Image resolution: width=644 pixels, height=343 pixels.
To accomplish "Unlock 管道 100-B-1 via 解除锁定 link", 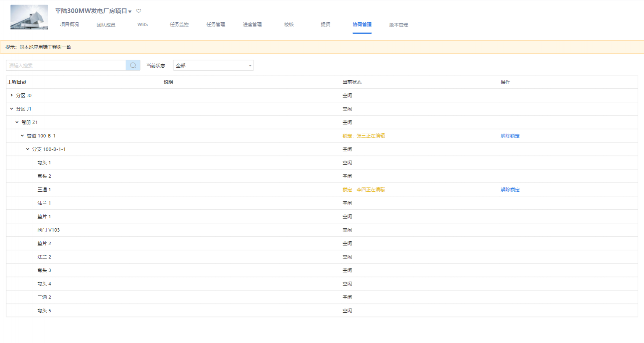I will 510,136.
